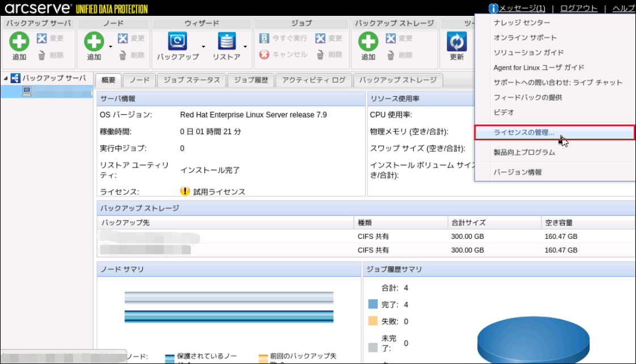Viewport: 636px width, 364px height.
Task: Click the バックアップ先 column header
Action: 225,222
